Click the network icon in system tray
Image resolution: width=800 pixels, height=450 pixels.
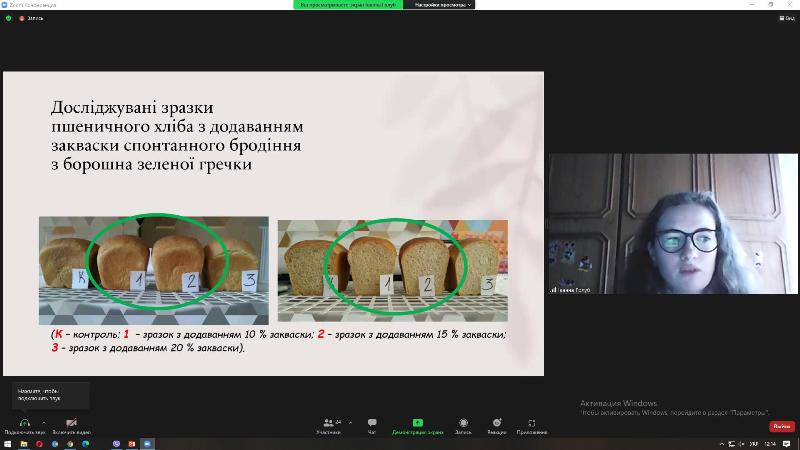[x=732, y=444]
